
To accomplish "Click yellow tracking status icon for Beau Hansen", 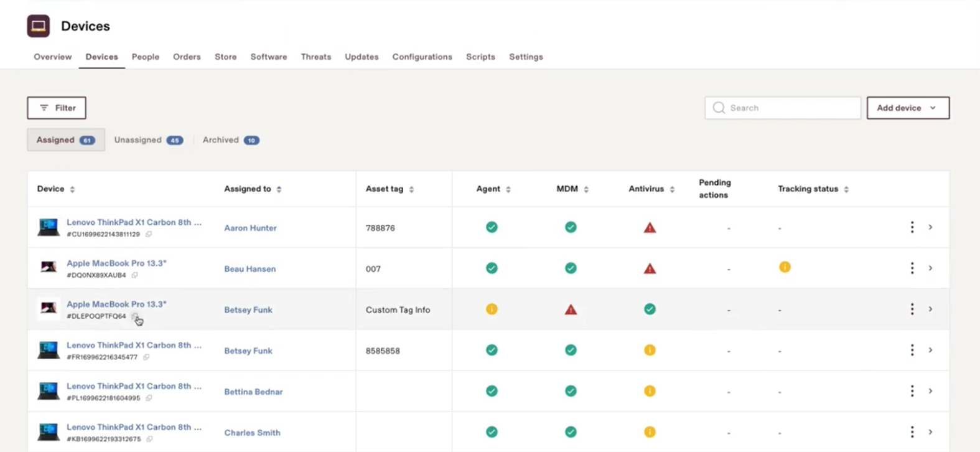I will (x=785, y=267).
